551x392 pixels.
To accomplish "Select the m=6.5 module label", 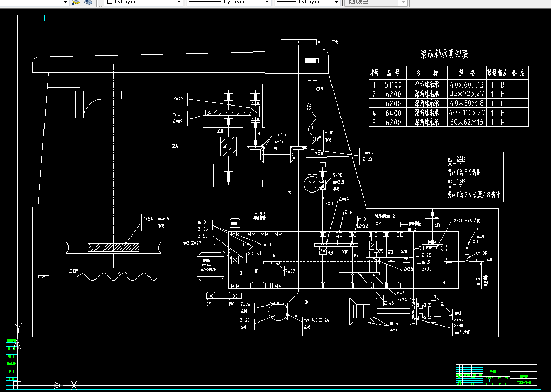I will pos(163,219).
